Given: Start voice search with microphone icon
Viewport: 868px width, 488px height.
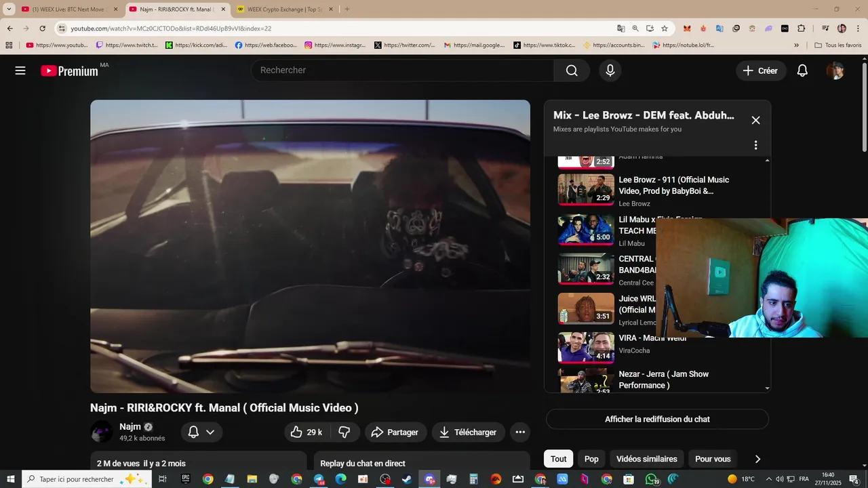Looking at the screenshot, I should 610,70.
